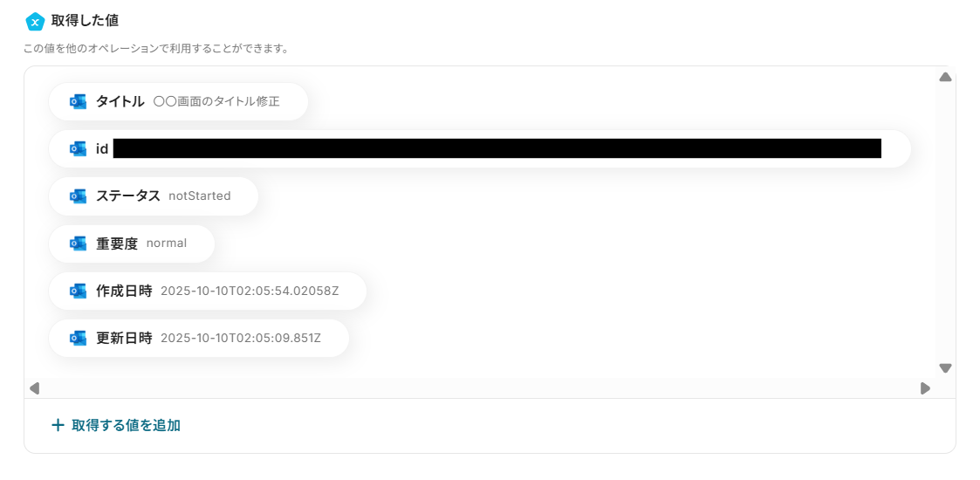Select the id value pill
The image size is (980, 480).
[x=479, y=148]
